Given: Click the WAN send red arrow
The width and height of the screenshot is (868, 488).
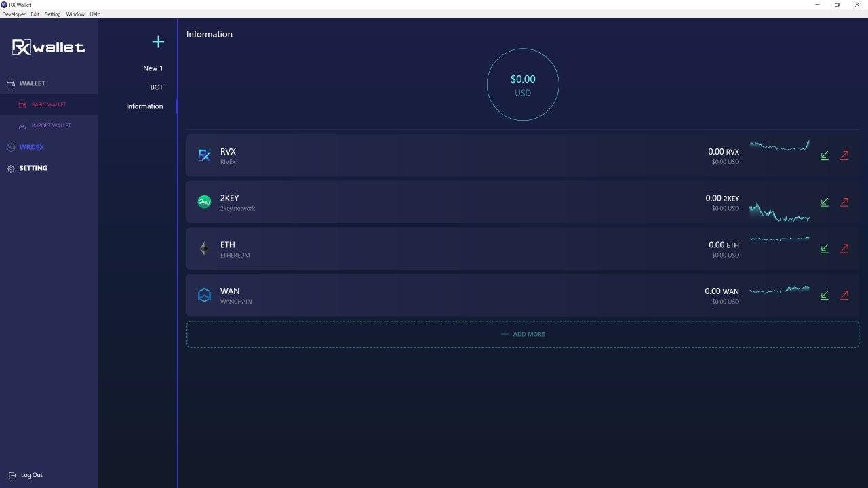Looking at the screenshot, I should click(844, 295).
